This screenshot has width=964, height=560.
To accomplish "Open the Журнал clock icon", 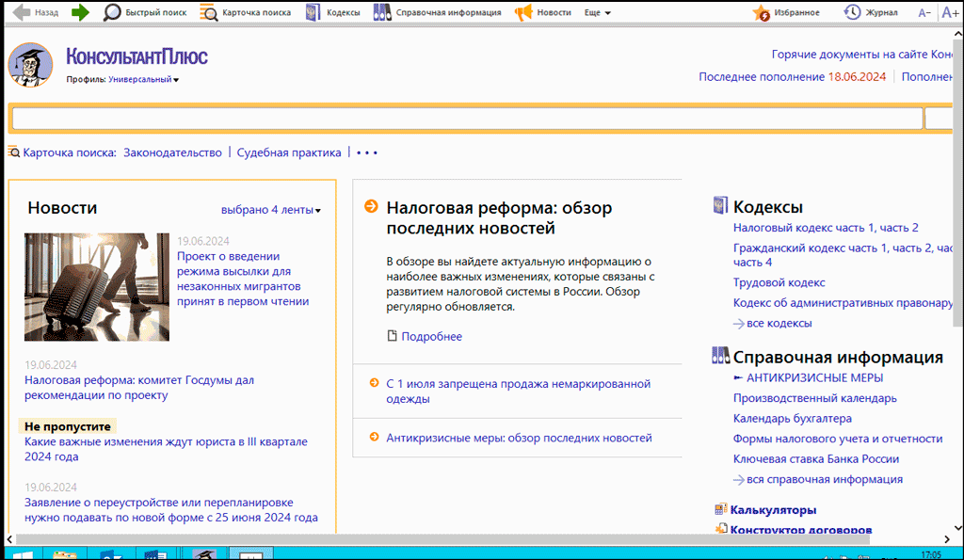I will tap(852, 12).
